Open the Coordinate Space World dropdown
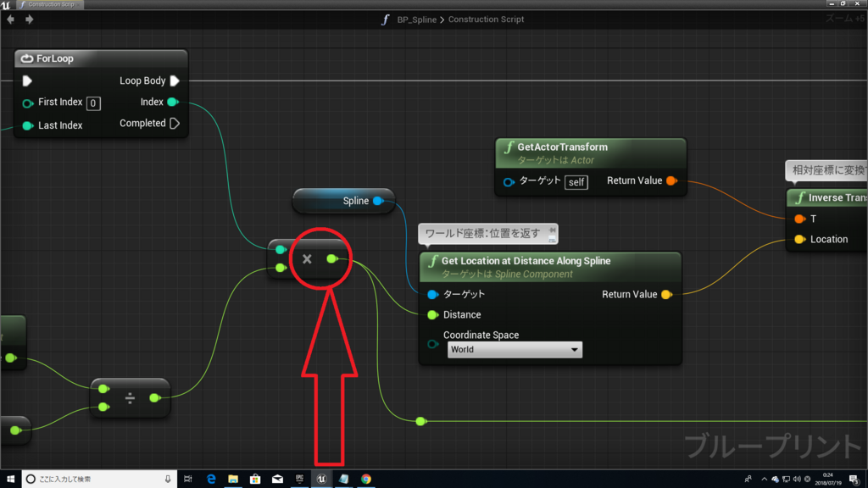 click(515, 350)
